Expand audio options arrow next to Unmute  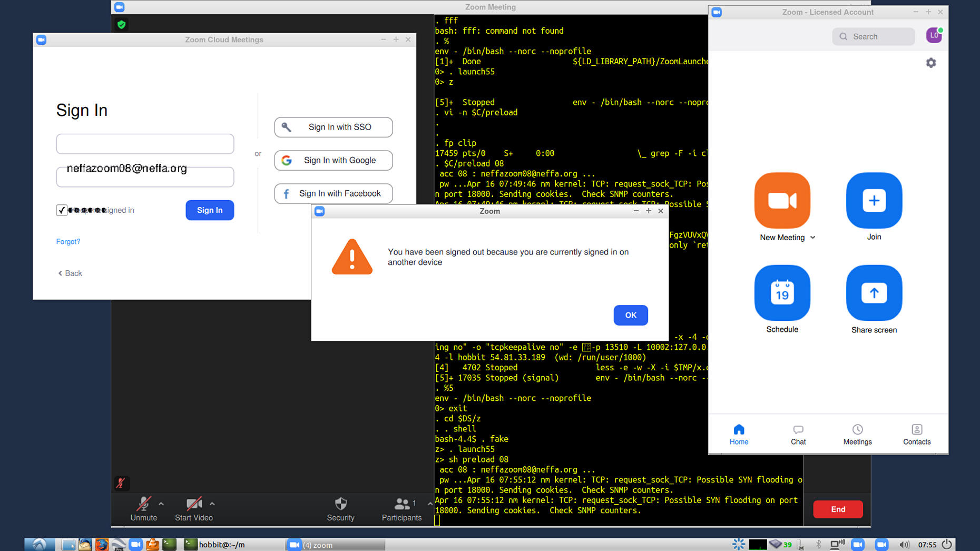[x=161, y=504]
